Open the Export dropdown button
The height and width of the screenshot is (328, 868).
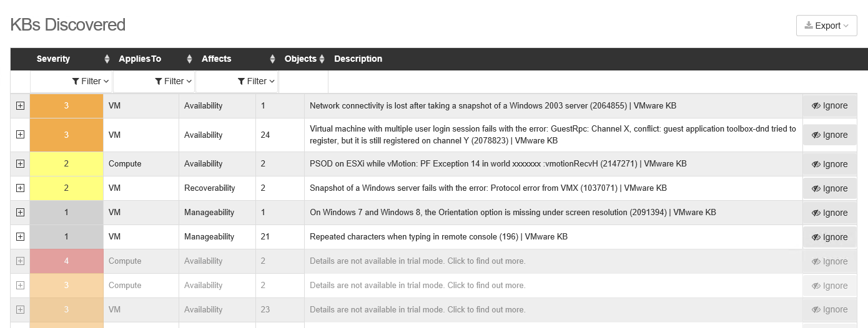pos(826,26)
